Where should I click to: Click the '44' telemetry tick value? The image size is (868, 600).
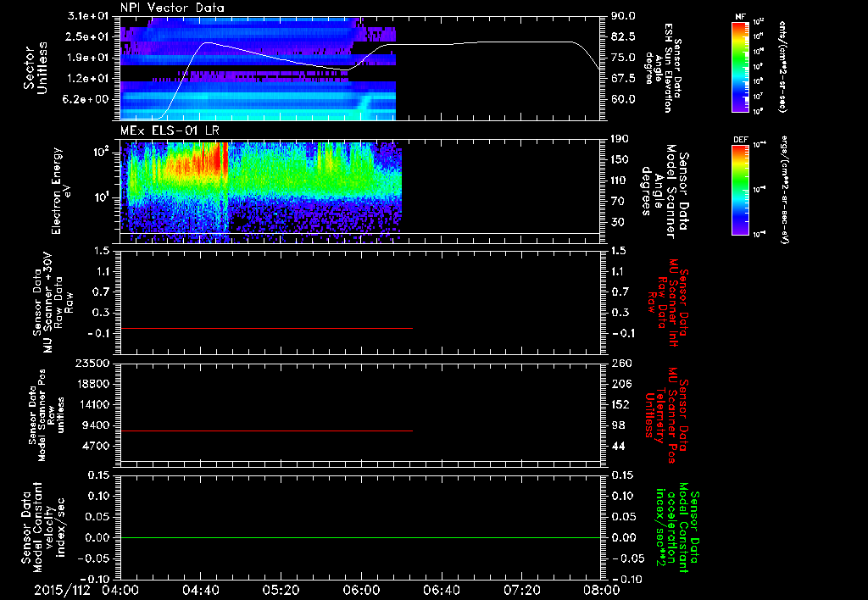pyautogui.click(x=617, y=446)
